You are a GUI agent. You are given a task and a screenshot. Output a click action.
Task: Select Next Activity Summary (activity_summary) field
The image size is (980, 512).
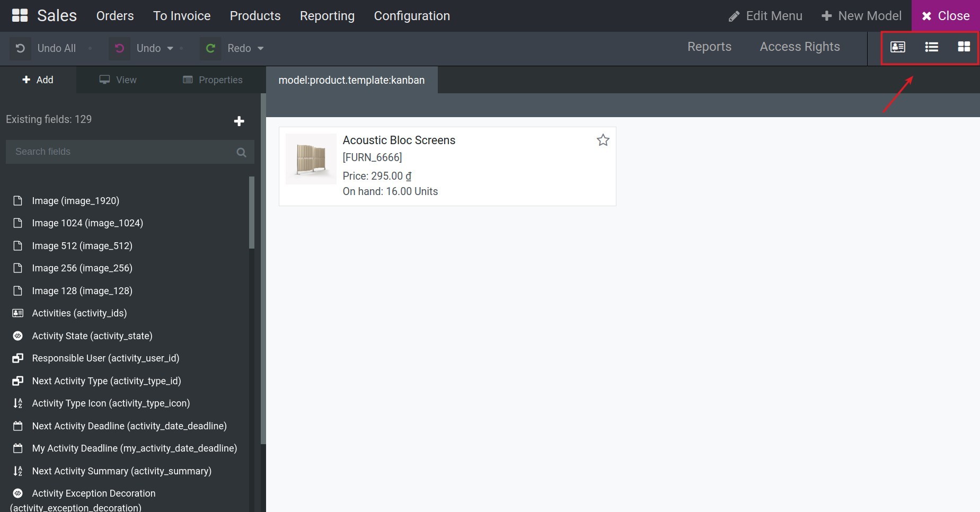(122, 471)
